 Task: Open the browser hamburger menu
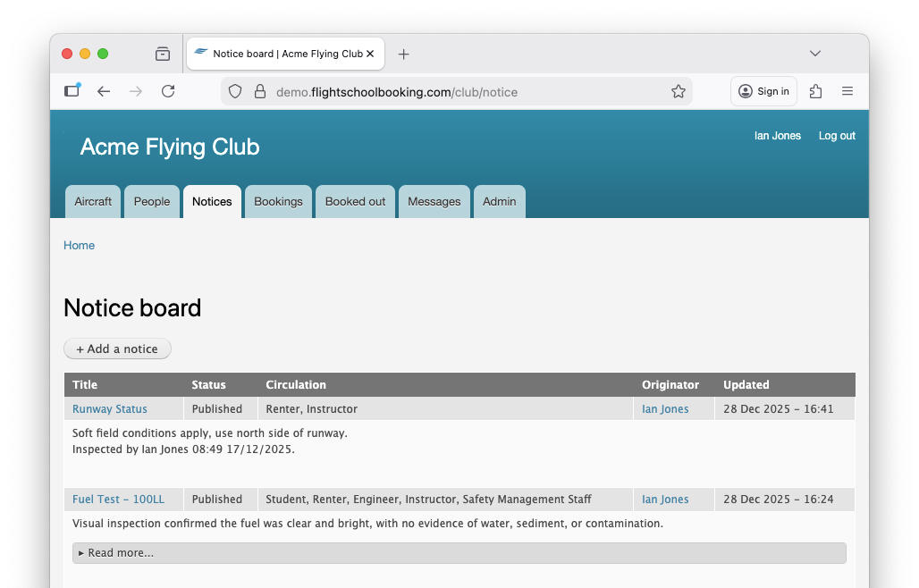click(847, 91)
